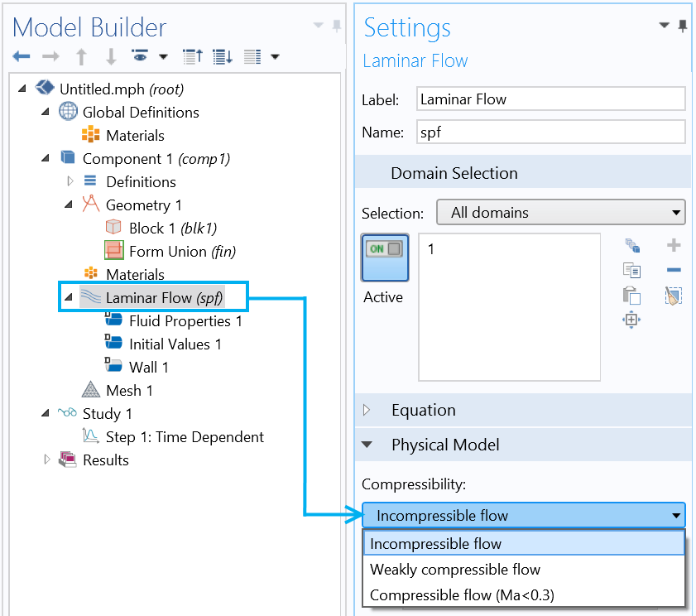Choose Incompressible flow in the list
Image resolution: width=696 pixels, height=616 pixels.
(x=524, y=543)
